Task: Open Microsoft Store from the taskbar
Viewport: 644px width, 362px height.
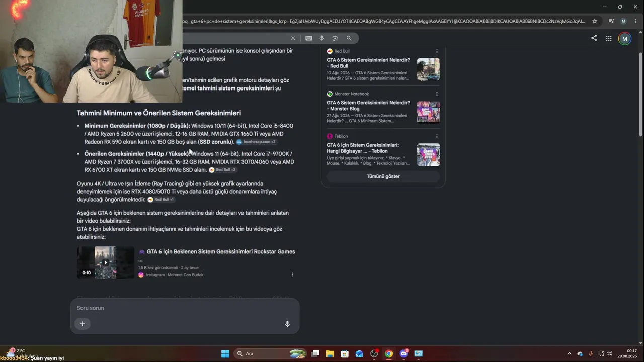Action: click(345, 353)
